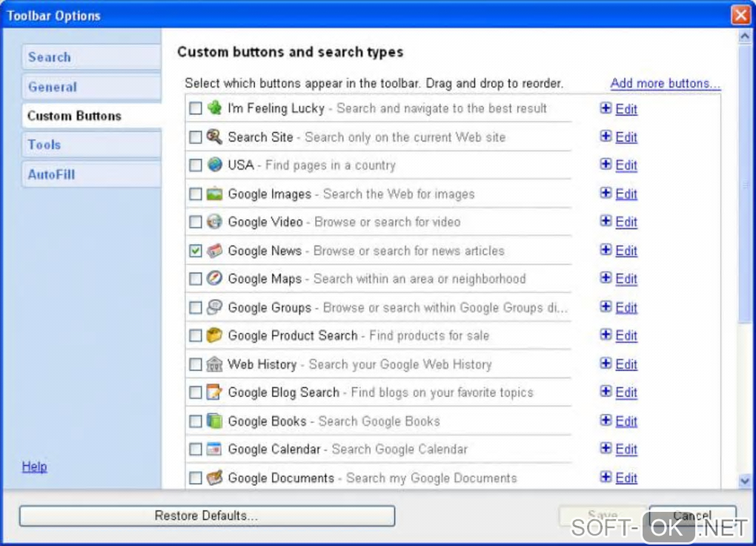Expand plus icon for I'm Feeling Lucky
The height and width of the screenshot is (546, 756).
(x=606, y=108)
